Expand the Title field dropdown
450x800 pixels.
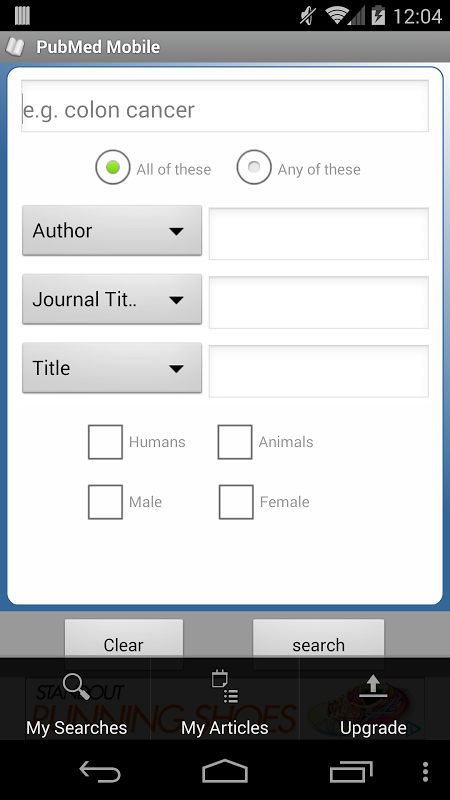coord(112,368)
